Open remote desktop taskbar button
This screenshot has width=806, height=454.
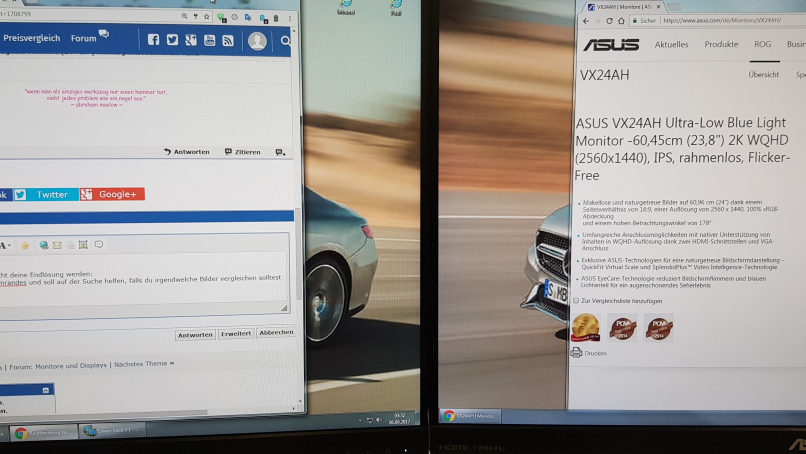[x=114, y=430]
